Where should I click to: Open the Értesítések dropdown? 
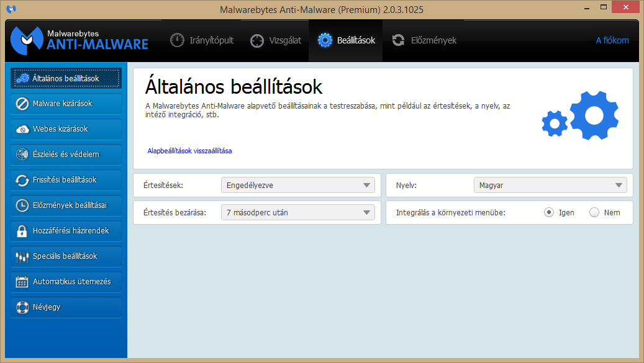coord(298,185)
